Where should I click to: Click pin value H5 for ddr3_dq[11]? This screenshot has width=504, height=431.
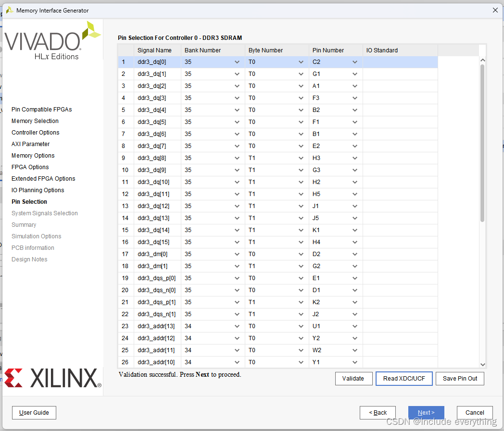(x=316, y=194)
